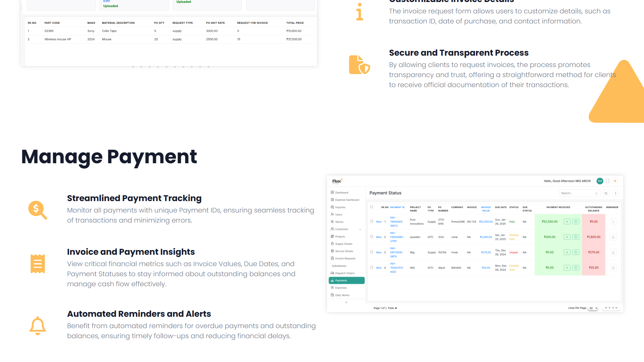Viewport: 644px width, 362px height.
Task: Click add payment plus for PAY-7D0AC513
Action: point(567,268)
